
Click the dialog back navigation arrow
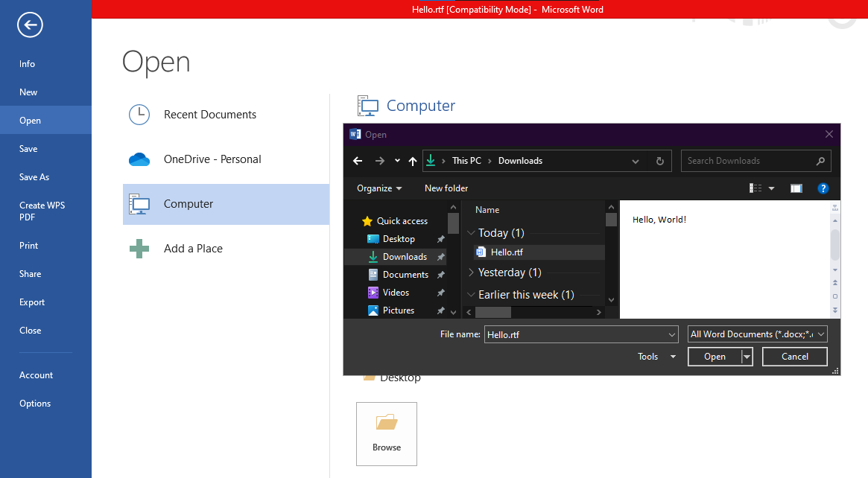coord(358,161)
